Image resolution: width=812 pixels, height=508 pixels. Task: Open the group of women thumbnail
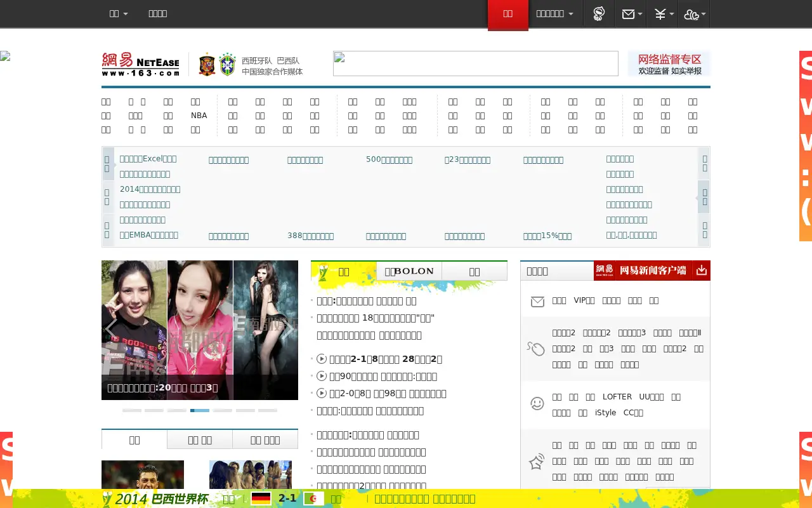point(251,474)
